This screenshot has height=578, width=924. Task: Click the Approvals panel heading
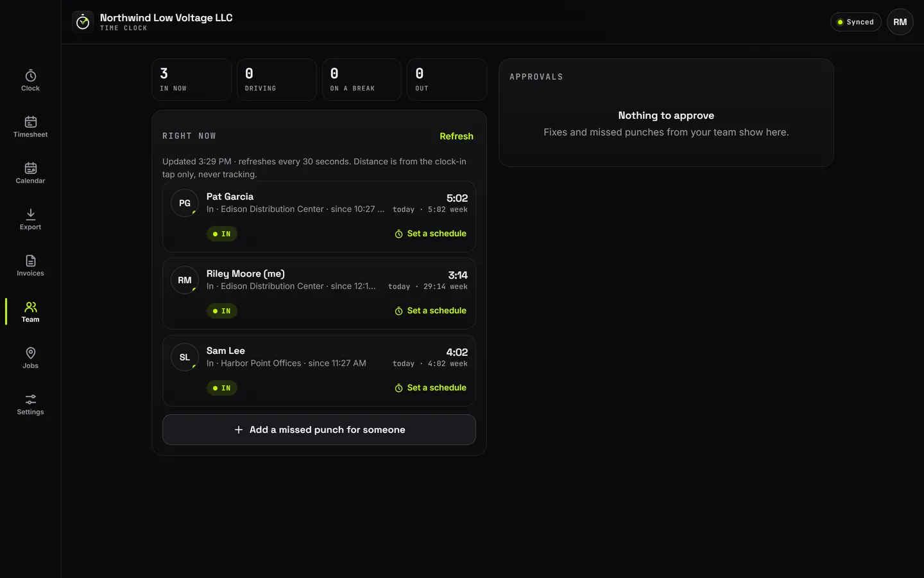536,77
